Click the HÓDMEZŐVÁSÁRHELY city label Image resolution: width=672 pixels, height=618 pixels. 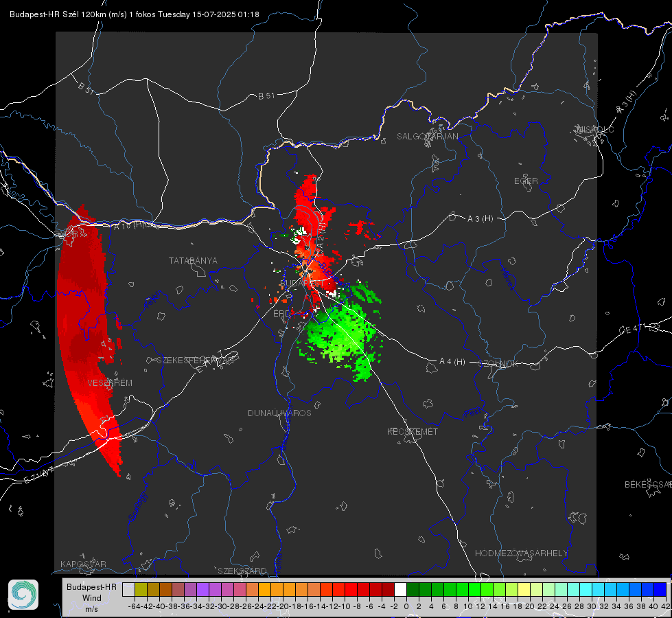[x=521, y=553]
